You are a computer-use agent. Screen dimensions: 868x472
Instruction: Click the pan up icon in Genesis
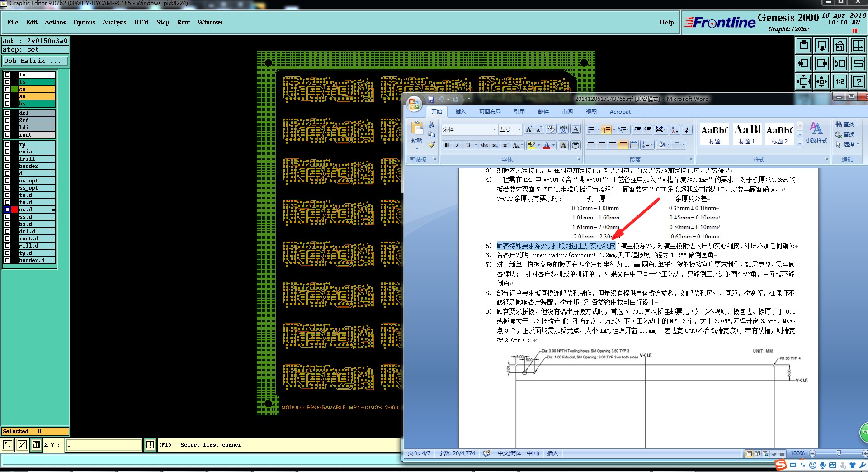(804, 45)
